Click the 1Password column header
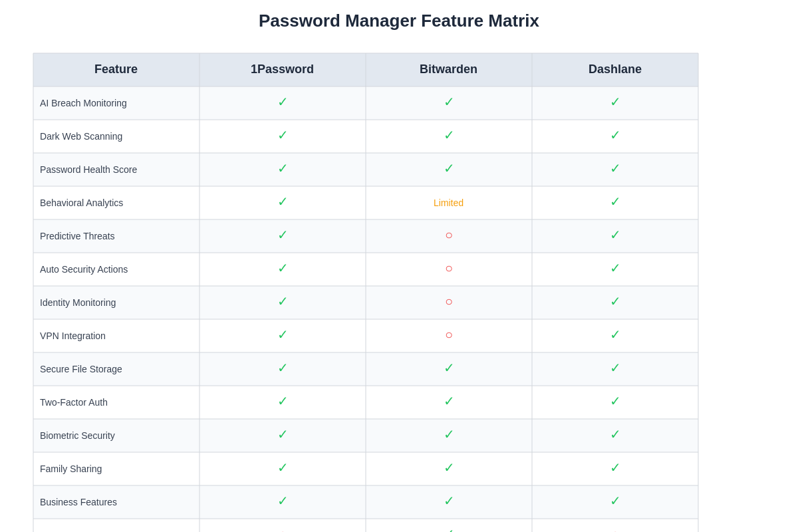This screenshot has height=532, width=798. [282, 69]
